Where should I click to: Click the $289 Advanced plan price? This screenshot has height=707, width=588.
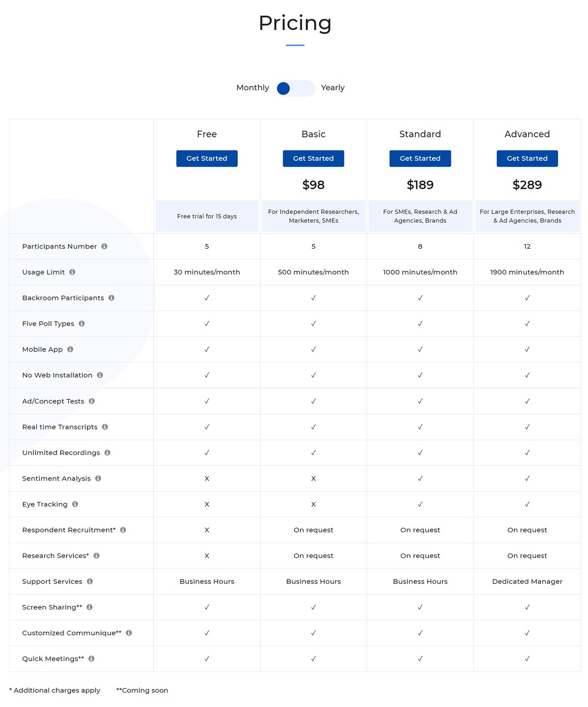click(527, 185)
